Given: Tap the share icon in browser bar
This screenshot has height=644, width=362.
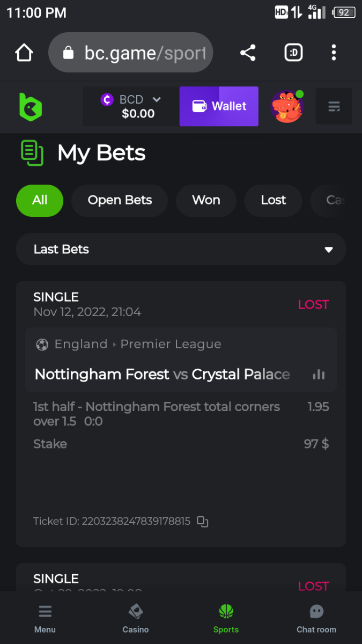Looking at the screenshot, I should 247,53.
